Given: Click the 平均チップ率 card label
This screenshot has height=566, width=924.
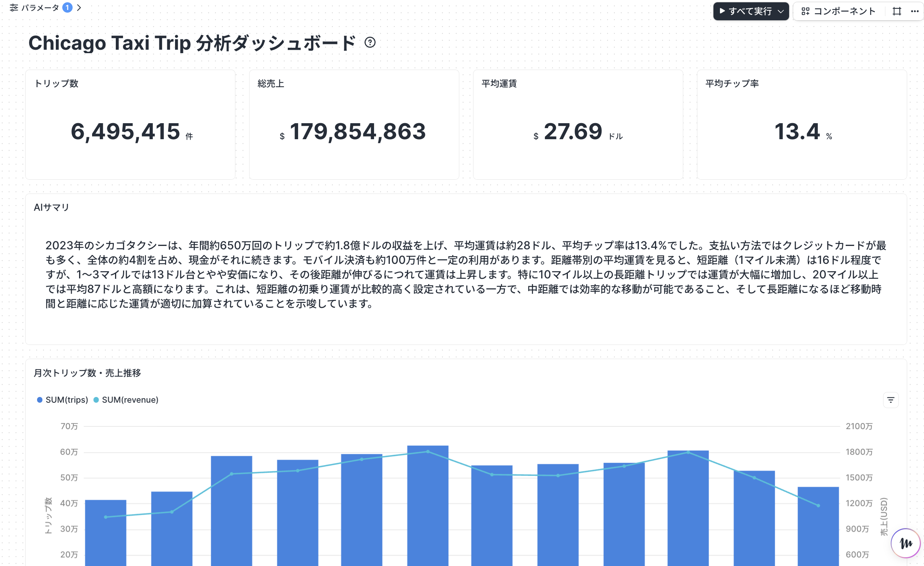Looking at the screenshot, I should click(732, 83).
